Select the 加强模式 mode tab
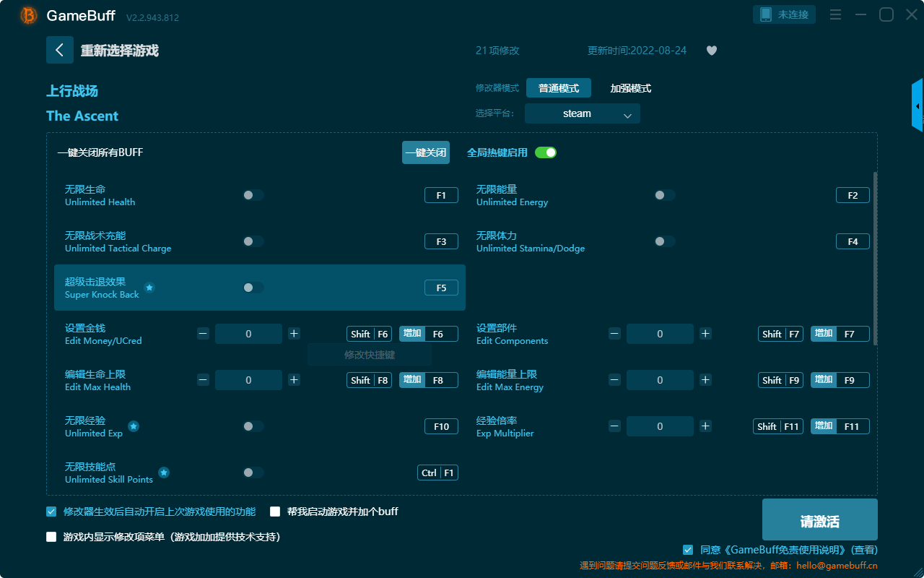The image size is (924, 578). click(x=631, y=88)
